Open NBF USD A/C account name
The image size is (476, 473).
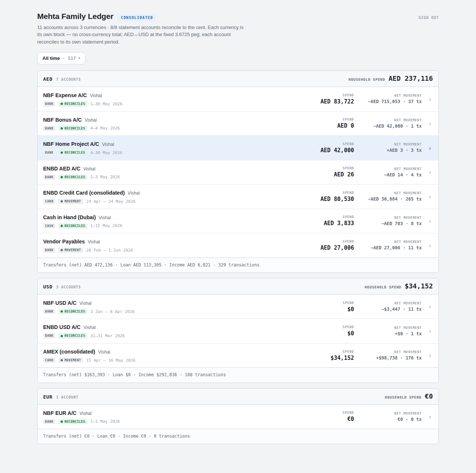[x=60, y=303]
